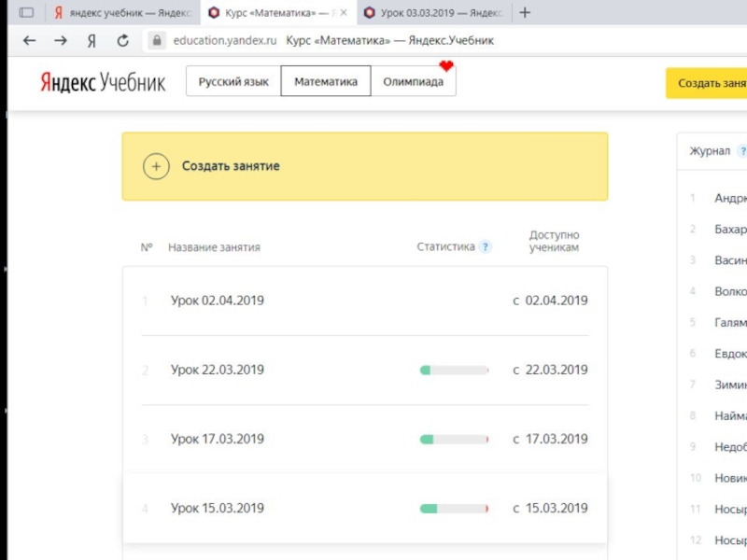The height and width of the screenshot is (560, 747).
Task: Select the Олимпиада subject tab
Action: pos(413,82)
